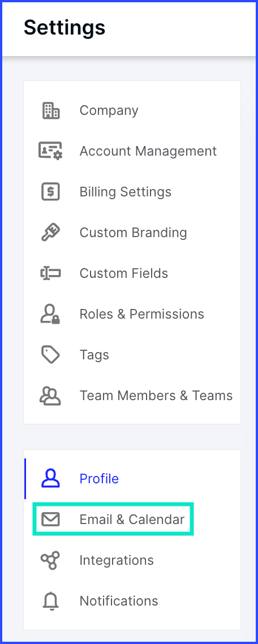
Task: Click the Notifications bell icon
Action: [x=50, y=601]
